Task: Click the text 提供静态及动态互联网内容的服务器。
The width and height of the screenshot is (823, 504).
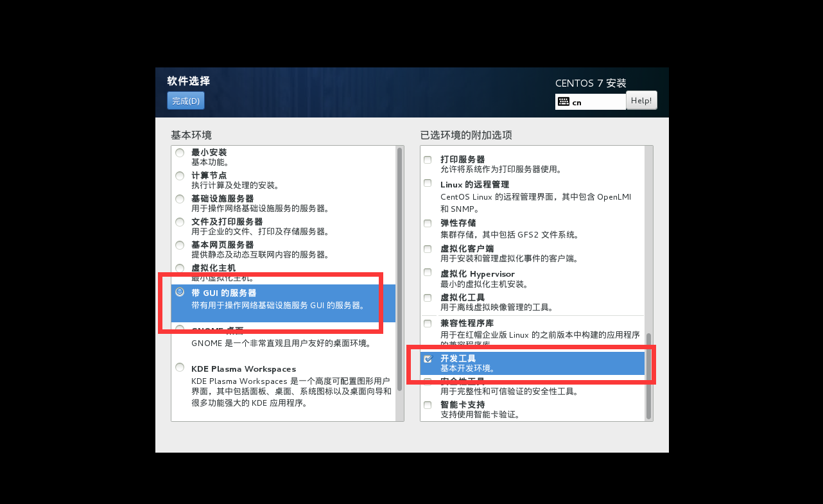Action: pyautogui.click(x=261, y=255)
